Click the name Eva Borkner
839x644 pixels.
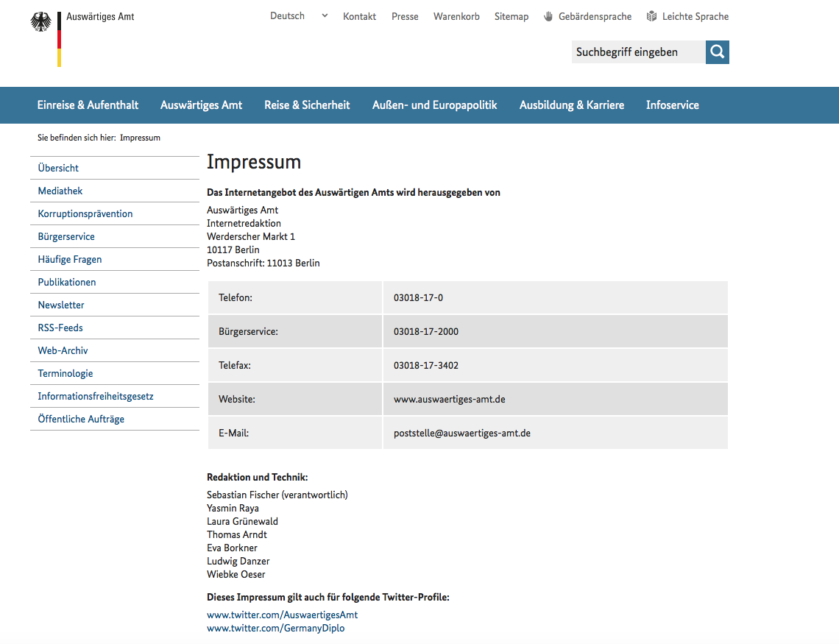coord(233,548)
